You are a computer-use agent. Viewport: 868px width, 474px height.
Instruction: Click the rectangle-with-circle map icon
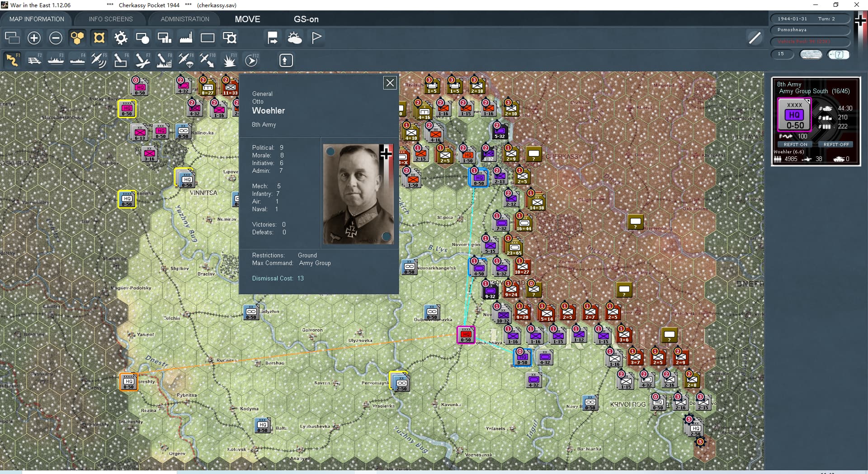[x=142, y=38]
